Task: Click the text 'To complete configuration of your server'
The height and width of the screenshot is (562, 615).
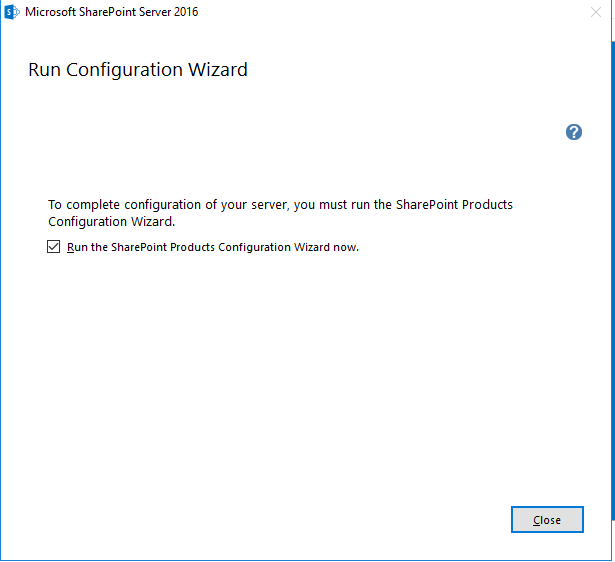Action: (x=168, y=205)
